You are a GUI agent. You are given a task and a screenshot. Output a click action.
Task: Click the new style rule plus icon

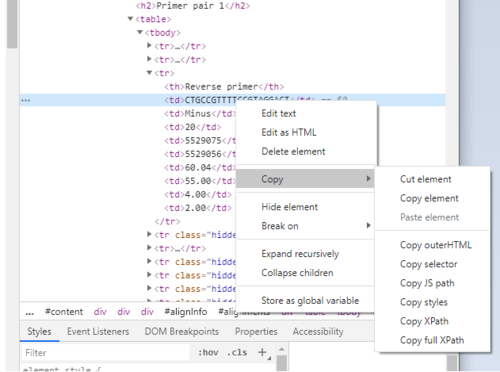point(263,352)
